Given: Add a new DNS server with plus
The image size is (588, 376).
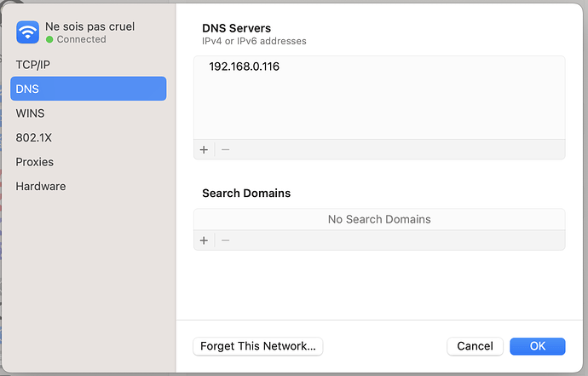Looking at the screenshot, I should pos(204,149).
